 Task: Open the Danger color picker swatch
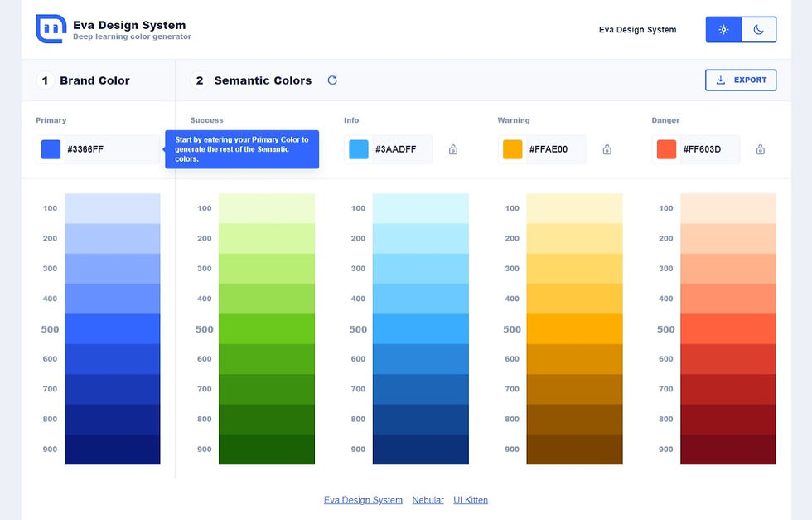click(666, 149)
